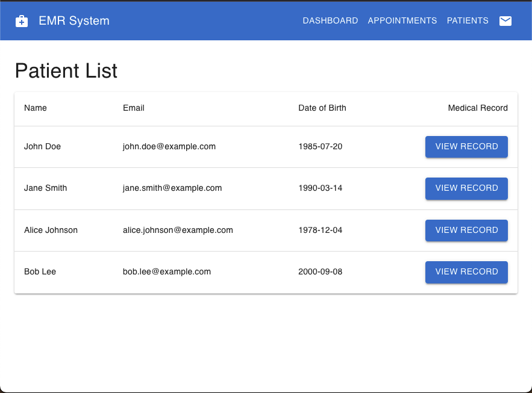Select the Jane Smith name cell
This screenshot has height=393, width=532.
click(x=45, y=188)
